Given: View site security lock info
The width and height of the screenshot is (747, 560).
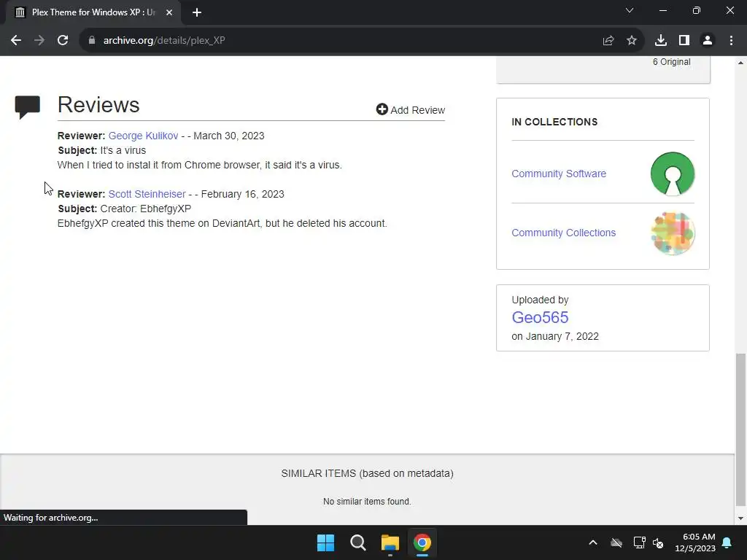Looking at the screenshot, I should 92,41.
